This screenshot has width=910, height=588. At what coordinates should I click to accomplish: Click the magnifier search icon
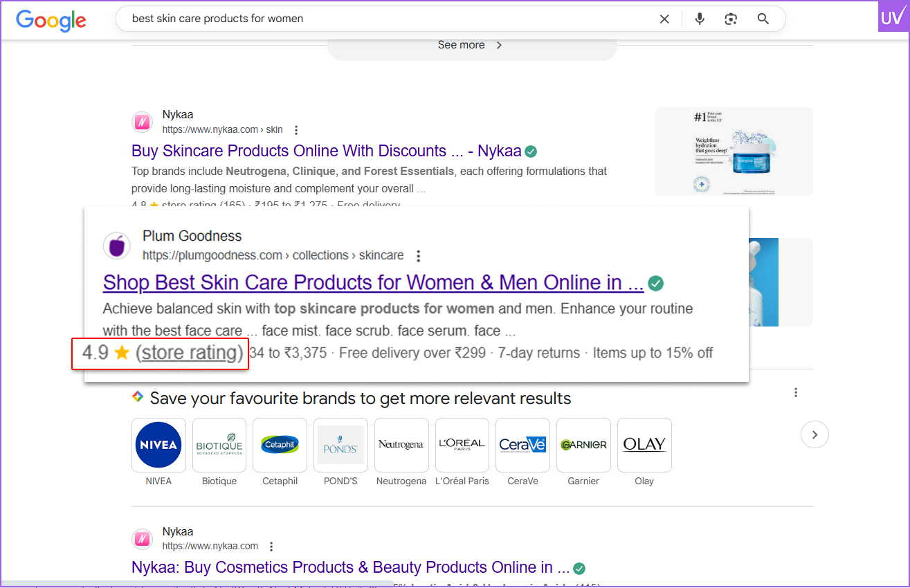[763, 19]
